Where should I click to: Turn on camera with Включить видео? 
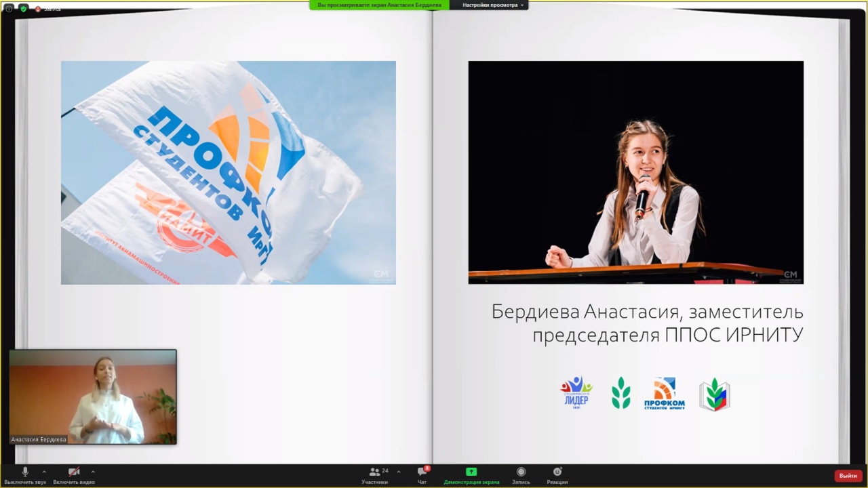(x=74, y=476)
